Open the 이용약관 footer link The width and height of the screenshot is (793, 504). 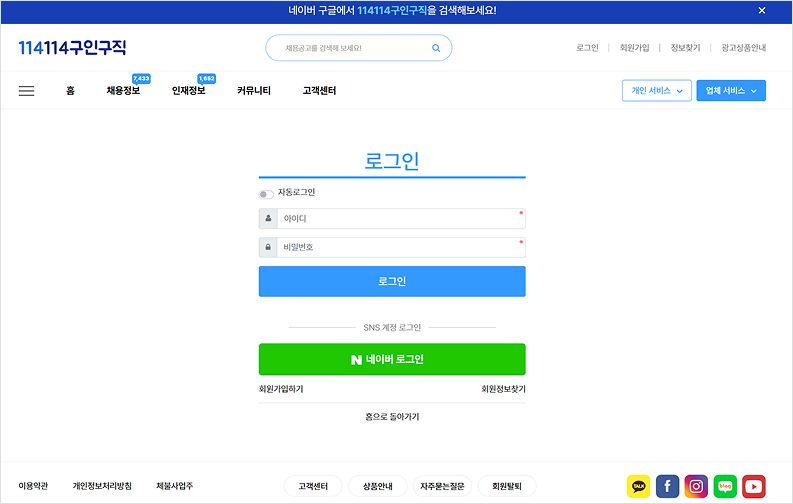point(33,486)
